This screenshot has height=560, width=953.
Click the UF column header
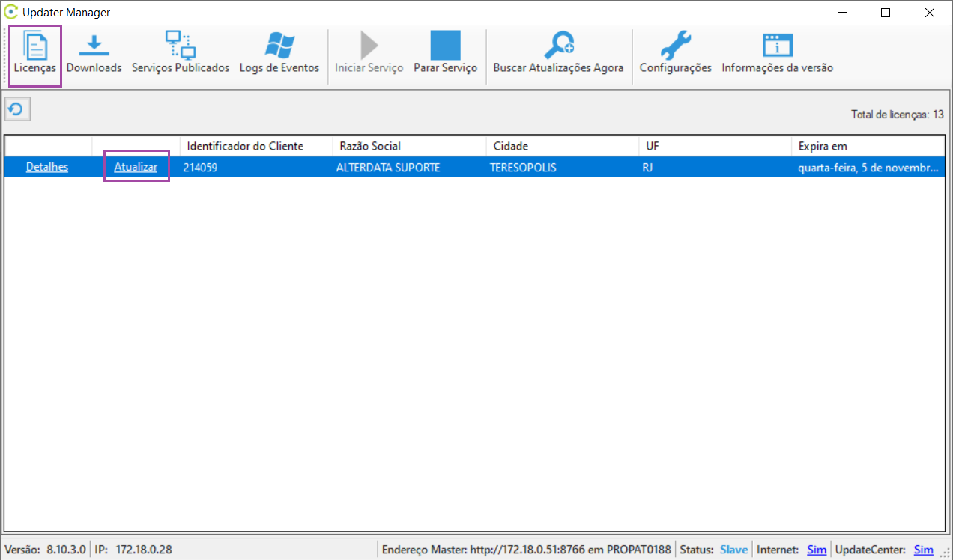[x=653, y=146]
